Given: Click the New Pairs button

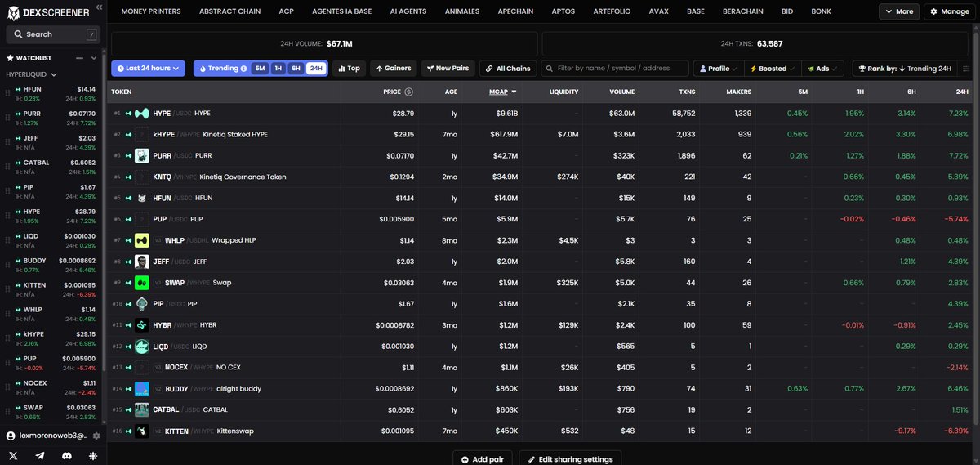Looking at the screenshot, I should (x=448, y=69).
